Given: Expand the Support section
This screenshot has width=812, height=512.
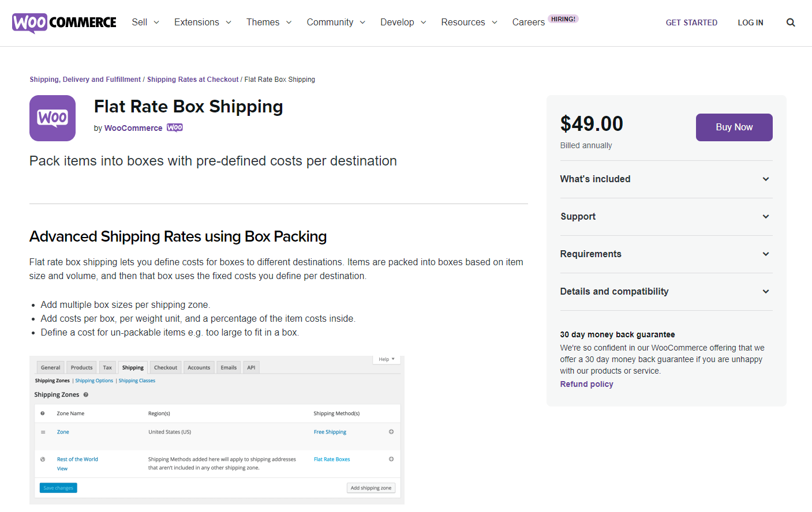Looking at the screenshot, I should click(x=665, y=217).
